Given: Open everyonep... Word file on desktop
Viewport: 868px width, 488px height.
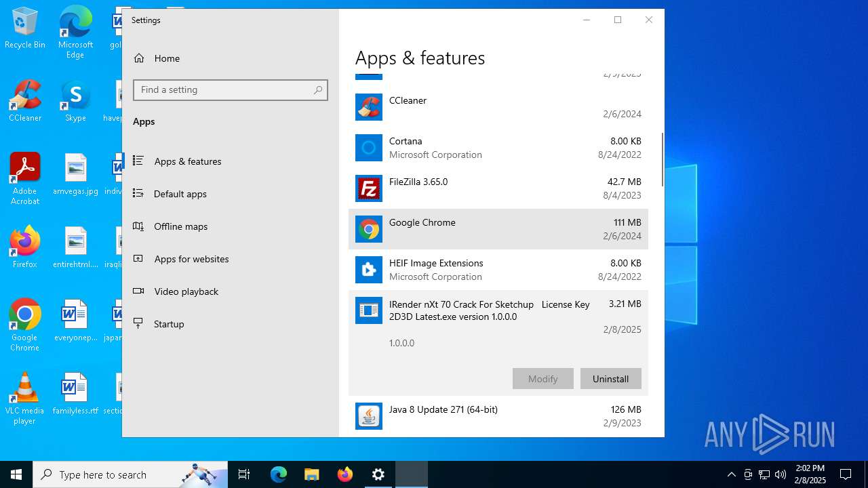Looking at the screenshot, I should tap(75, 321).
